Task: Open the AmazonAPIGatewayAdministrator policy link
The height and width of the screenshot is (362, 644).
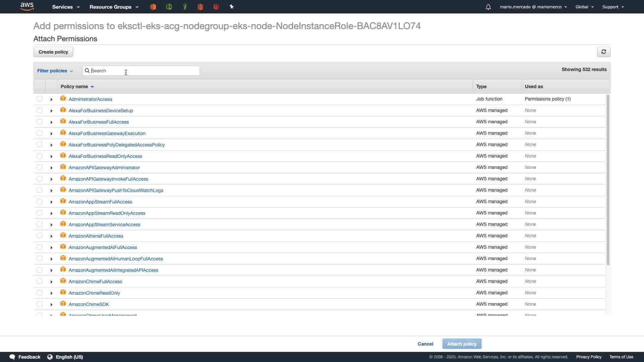Action: (104, 168)
